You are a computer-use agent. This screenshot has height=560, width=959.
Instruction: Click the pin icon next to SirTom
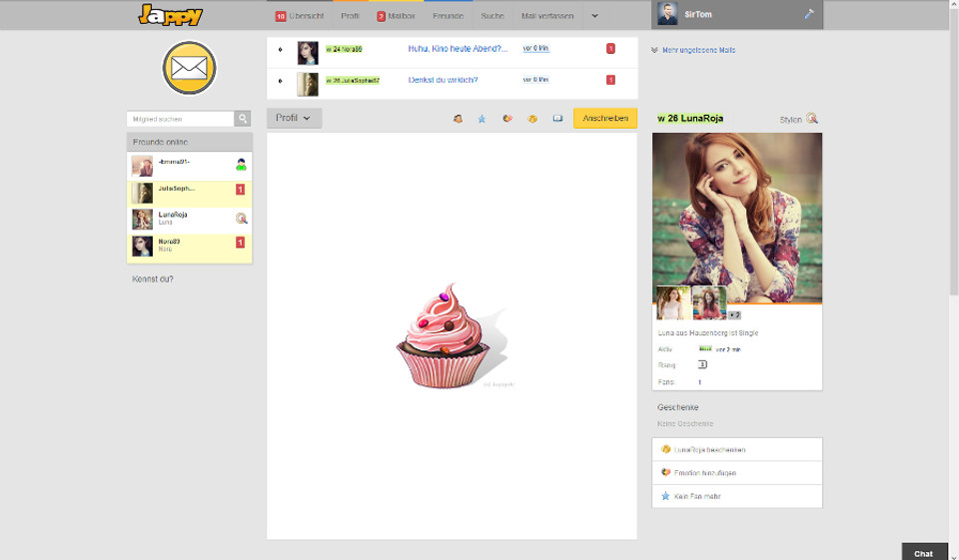pyautogui.click(x=809, y=15)
